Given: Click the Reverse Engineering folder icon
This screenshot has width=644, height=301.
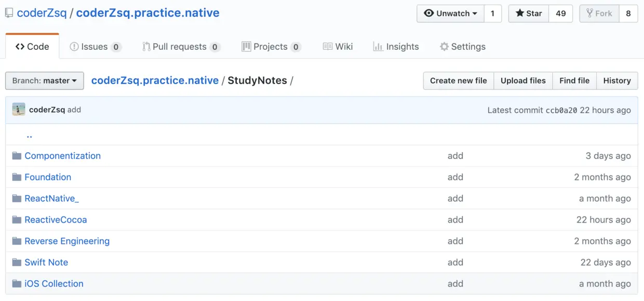Looking at the screenshot, I should click(x=17, y=241).
